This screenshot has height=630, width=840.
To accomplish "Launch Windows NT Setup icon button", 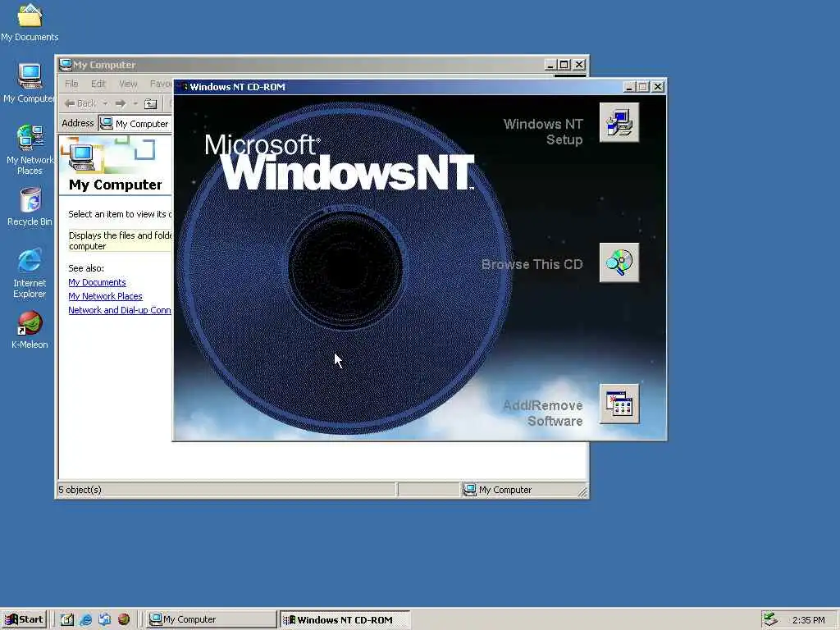I will pyautogui.click(x=619, y=123).
